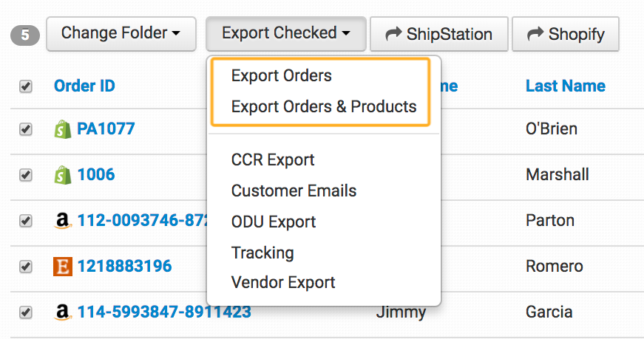Select Export Orders & Products option
Image resolution: width=644 pixels, height=339 pixels.
pyautogui.click(x=324, y=107)
